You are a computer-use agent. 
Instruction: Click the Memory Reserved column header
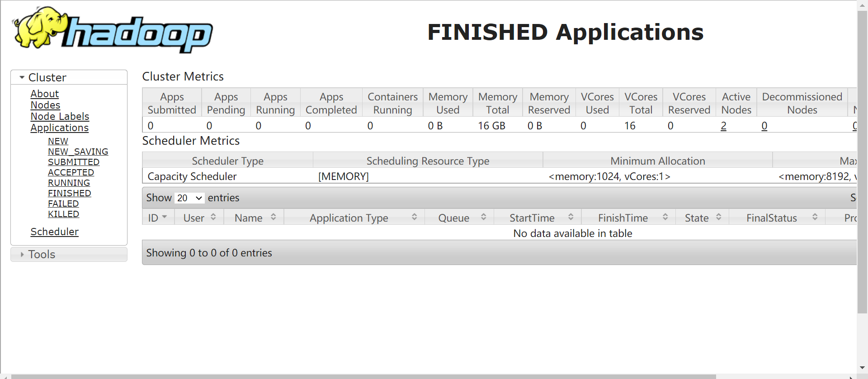[549, 103]
